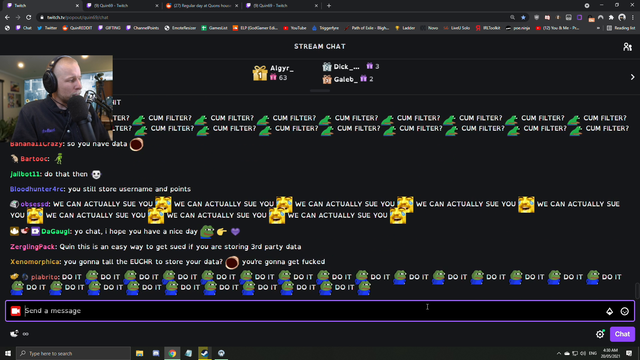Open the IRLToolkit bookmark
640x360 pixels.
click(488, 28)
